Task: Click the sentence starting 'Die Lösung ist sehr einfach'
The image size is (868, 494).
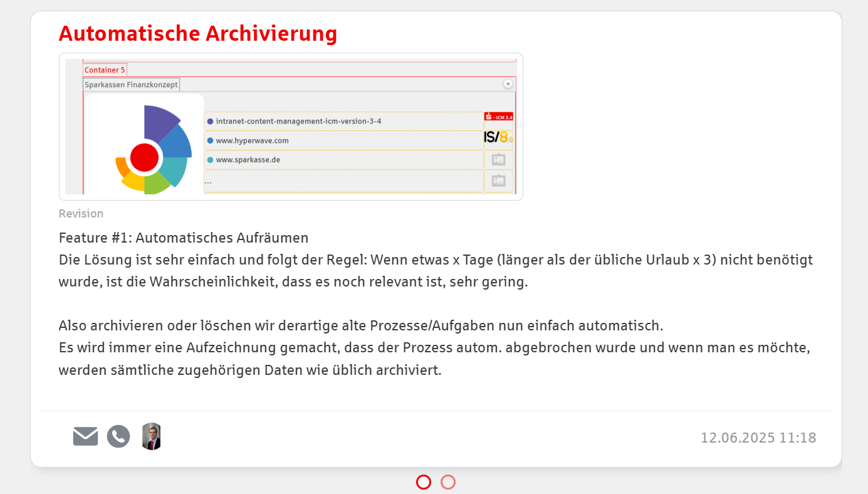Action: pos(436,271)
